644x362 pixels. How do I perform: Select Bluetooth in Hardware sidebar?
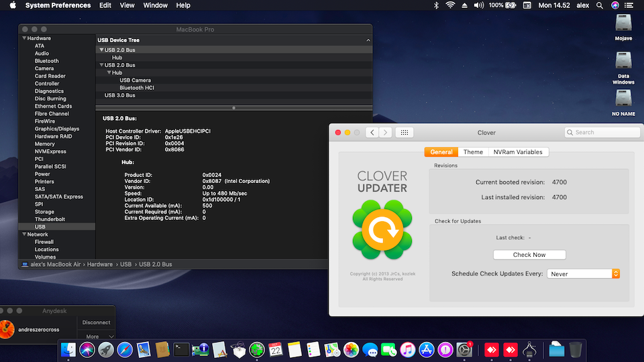[x=47, y=61]
